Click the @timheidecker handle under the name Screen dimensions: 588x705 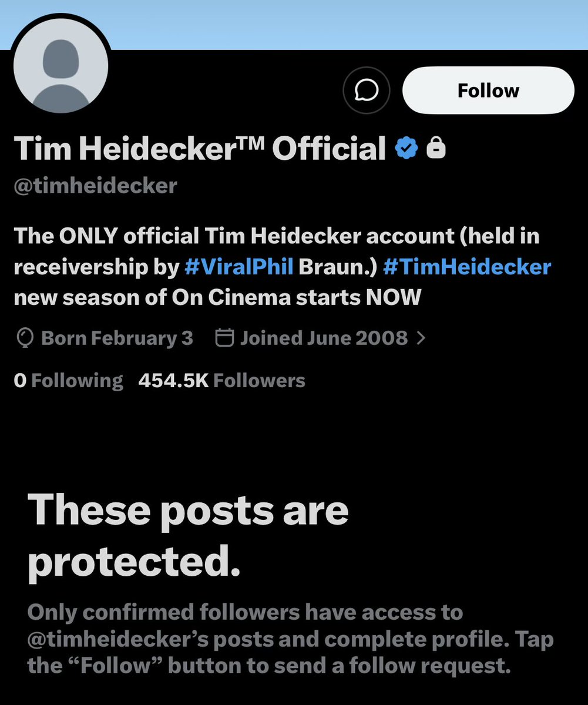pos(95,186)
